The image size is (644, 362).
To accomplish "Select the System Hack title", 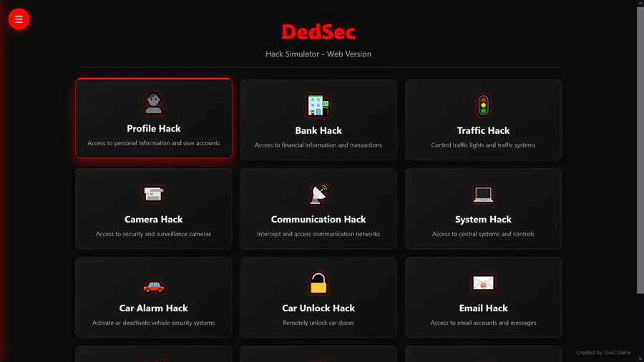I will (x=484, y=219).
